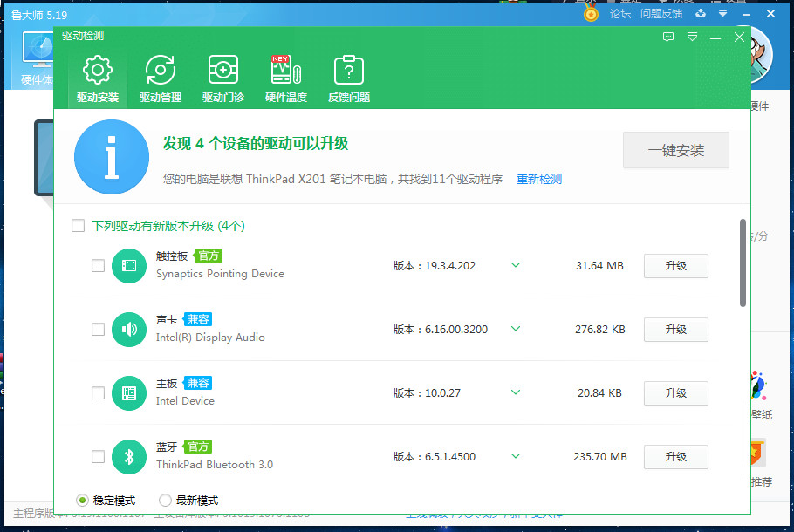Click 一键安装 to install all drivers
The height and width of the screenshot is (532, 794).
click(675, 150)
